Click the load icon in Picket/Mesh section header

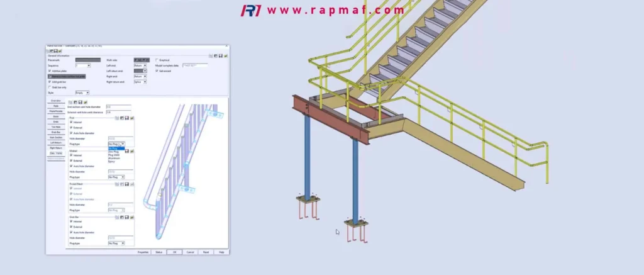coord(122,184)
